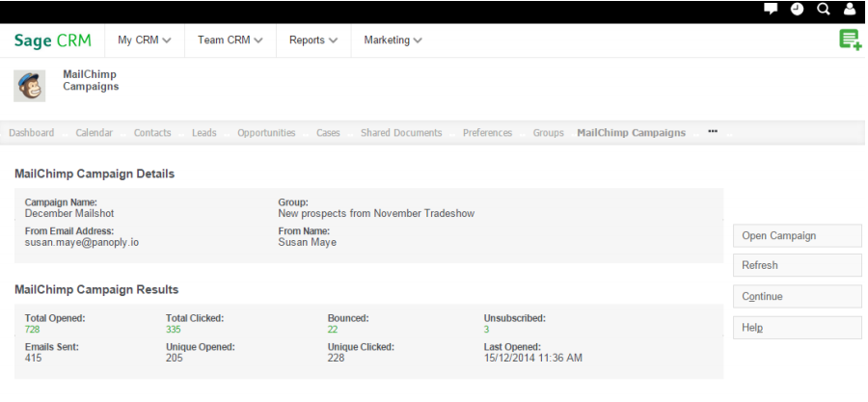Switch to the Dashboard tab
868x402 pixels.
(32, 133)
